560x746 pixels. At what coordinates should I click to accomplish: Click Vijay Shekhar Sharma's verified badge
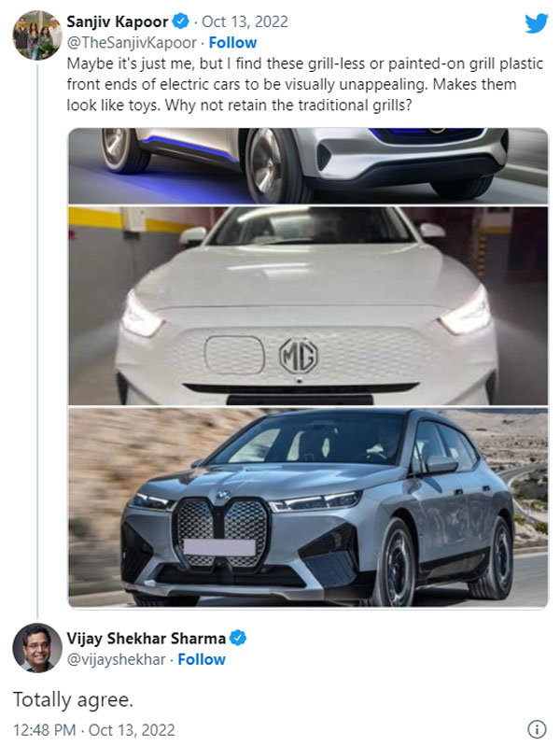tap(239, 639)
